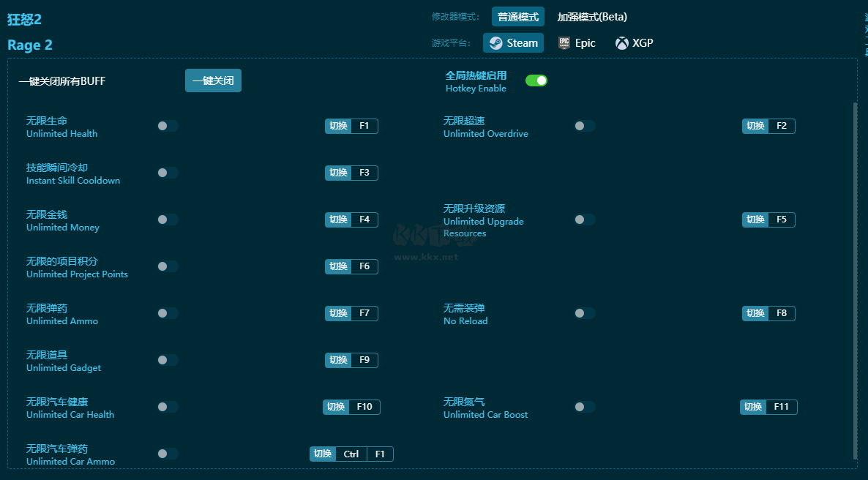The height and width of the screenshot is (480, 868).
Task: Click the No Reload label
Action: (x=465, y=321)
